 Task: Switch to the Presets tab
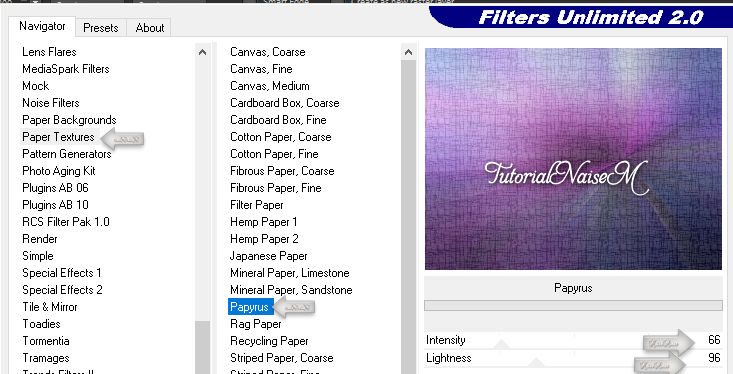101,28
